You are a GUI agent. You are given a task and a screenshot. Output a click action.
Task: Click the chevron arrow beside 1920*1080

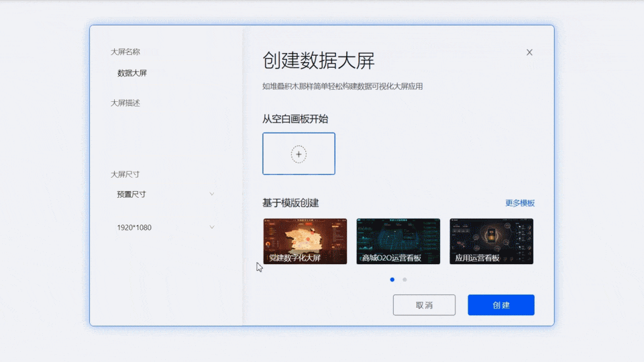coord(212,227)
